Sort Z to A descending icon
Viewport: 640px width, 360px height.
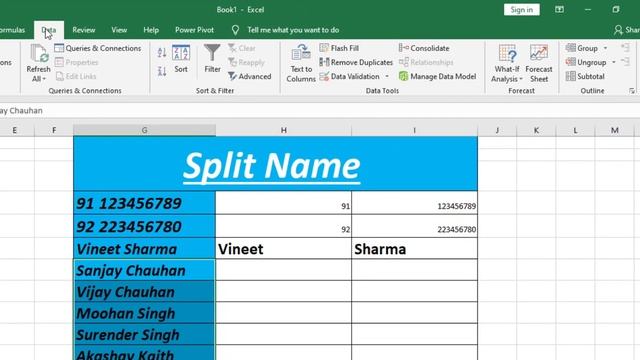(162, 71)
